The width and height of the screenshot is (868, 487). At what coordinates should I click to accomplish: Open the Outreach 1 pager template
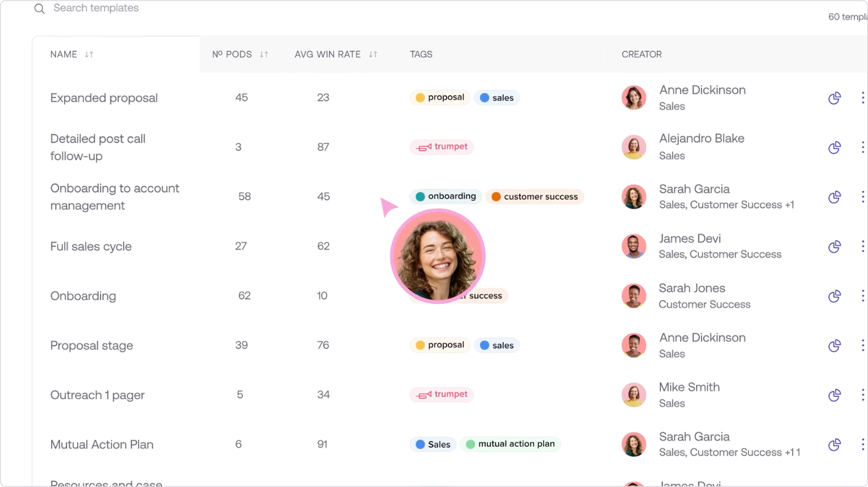97,395
